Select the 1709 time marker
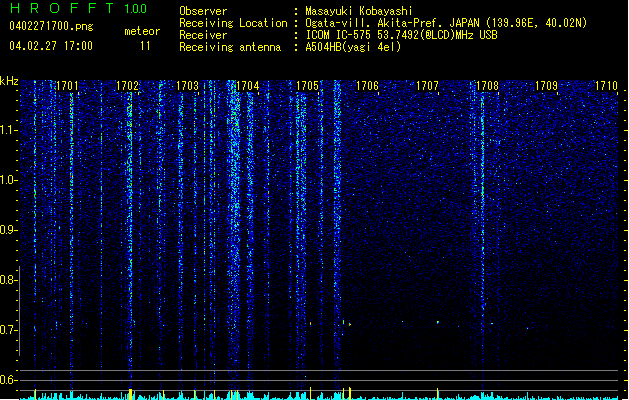This screenshot has height=400, width=629. (x=547, y=86)
